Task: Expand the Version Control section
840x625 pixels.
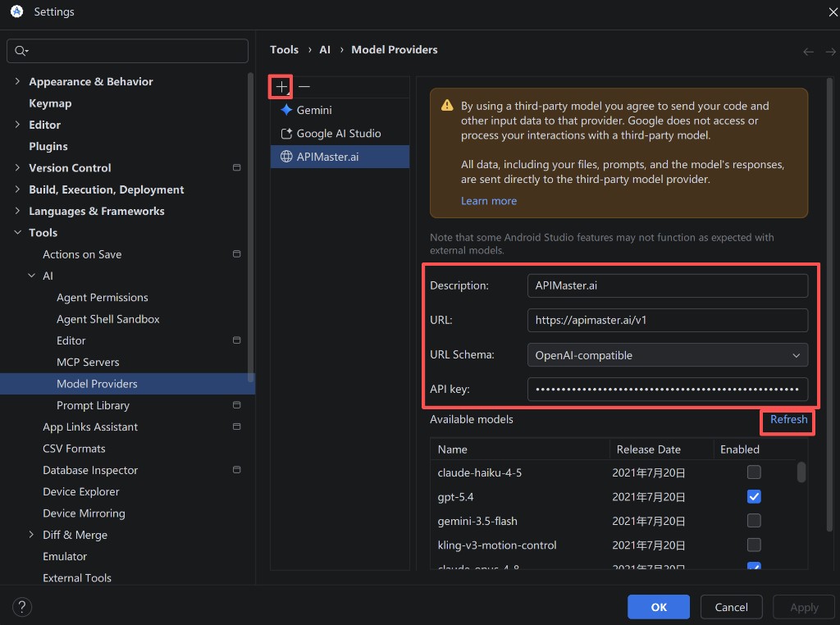Action: tap(17, 167)
